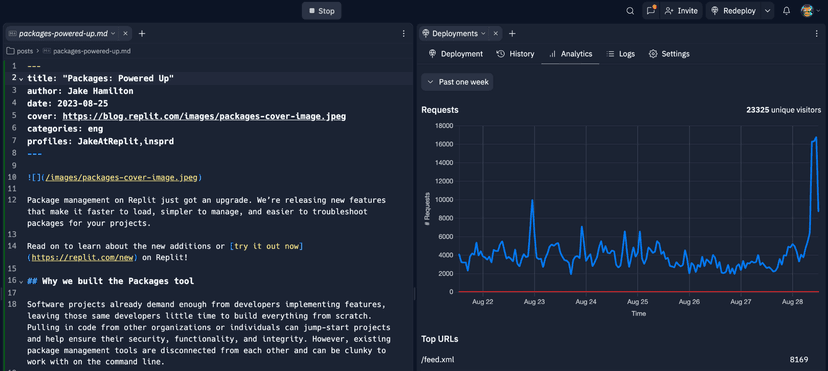Switch to the Analytics sub-tab

coord(570,54)
